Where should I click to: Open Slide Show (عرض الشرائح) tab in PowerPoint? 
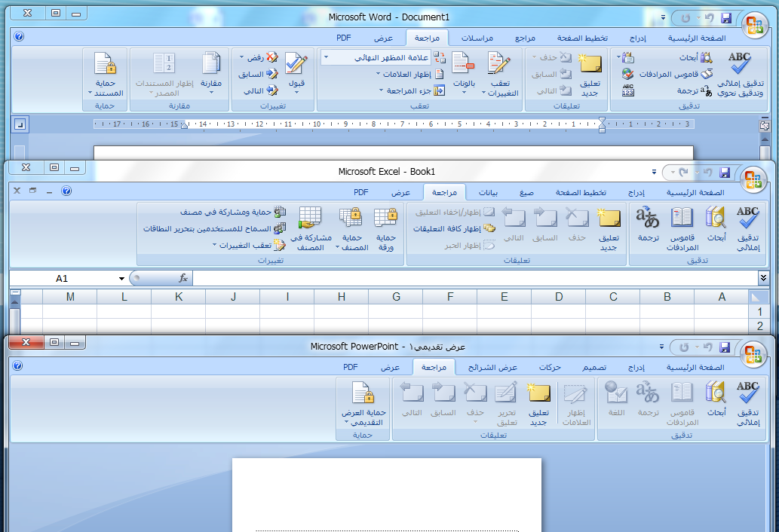point(492,367)
